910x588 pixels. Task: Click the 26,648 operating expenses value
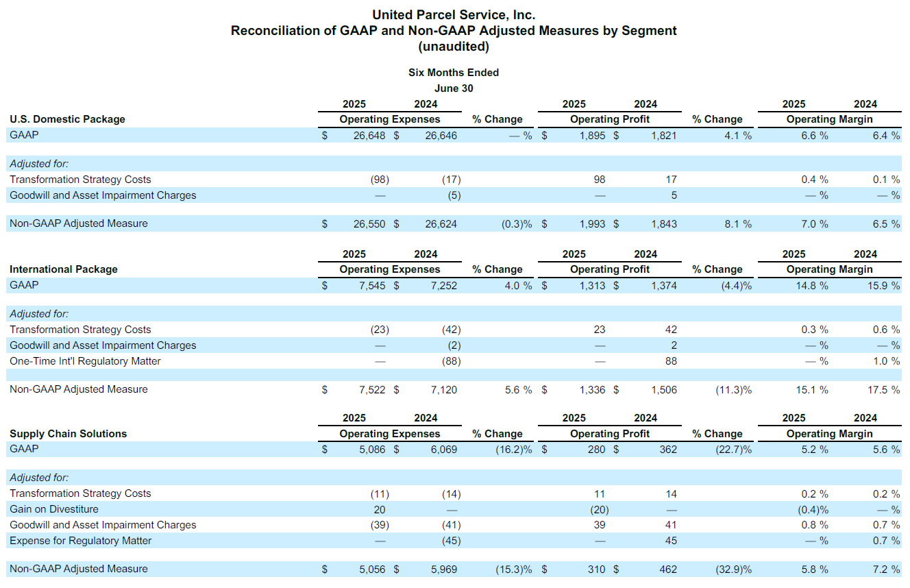[371, 136]
